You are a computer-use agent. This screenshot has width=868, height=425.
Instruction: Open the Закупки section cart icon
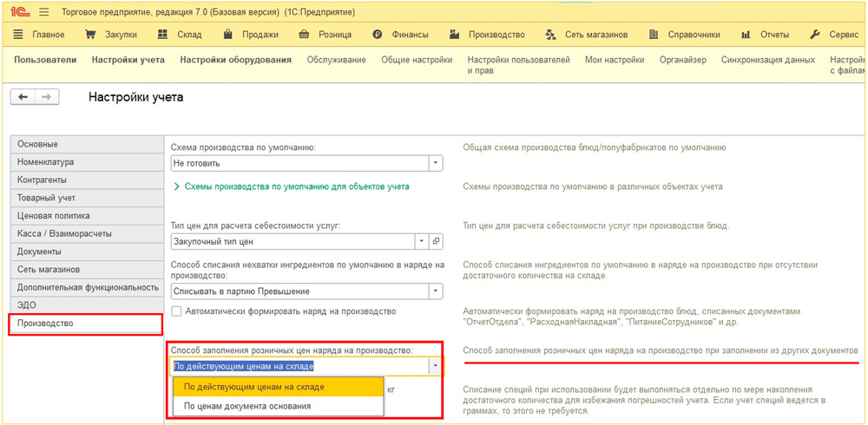click(90, 35)
